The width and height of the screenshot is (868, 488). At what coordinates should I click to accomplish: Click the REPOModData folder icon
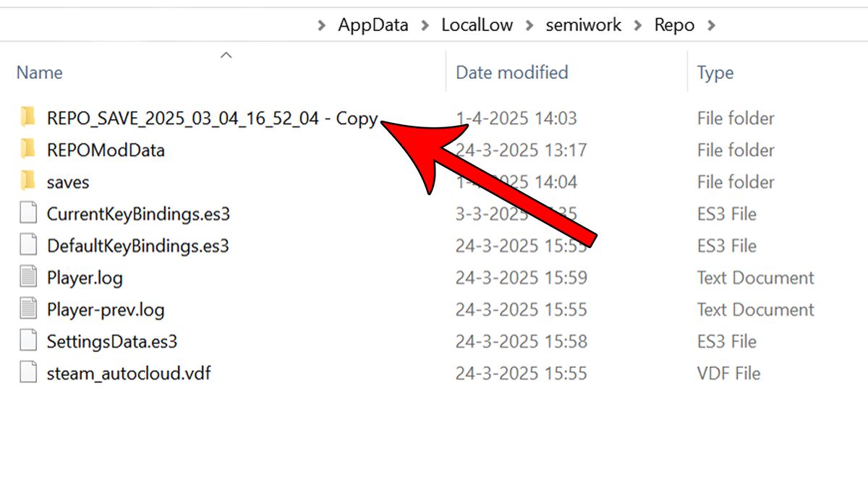click(27, 150)
